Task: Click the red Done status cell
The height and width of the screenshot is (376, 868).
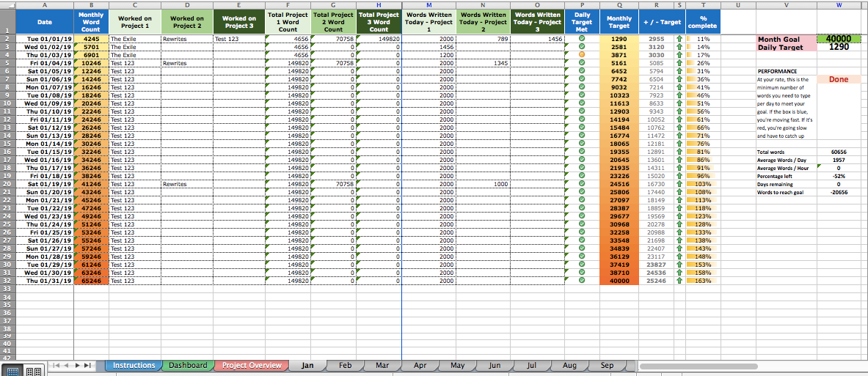Action: (839, 80)
